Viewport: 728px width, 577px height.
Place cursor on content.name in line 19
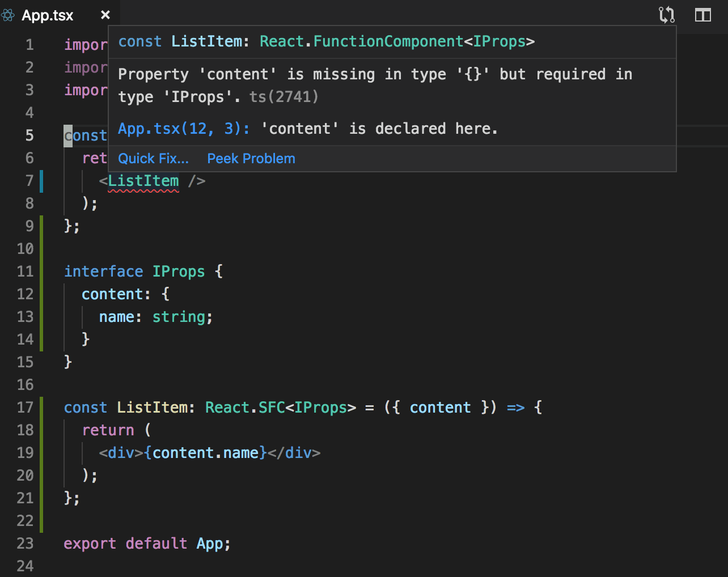point(206,453)
